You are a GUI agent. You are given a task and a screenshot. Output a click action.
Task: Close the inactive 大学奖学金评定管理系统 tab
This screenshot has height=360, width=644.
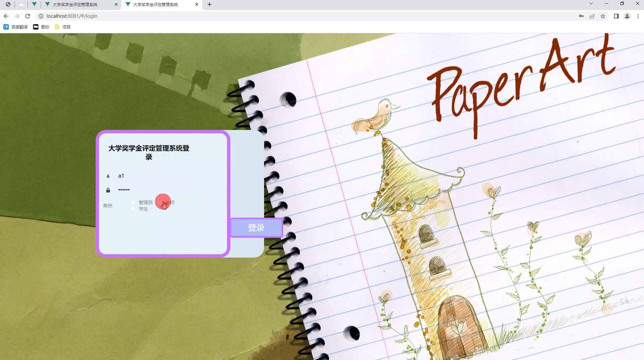point(116,4)
